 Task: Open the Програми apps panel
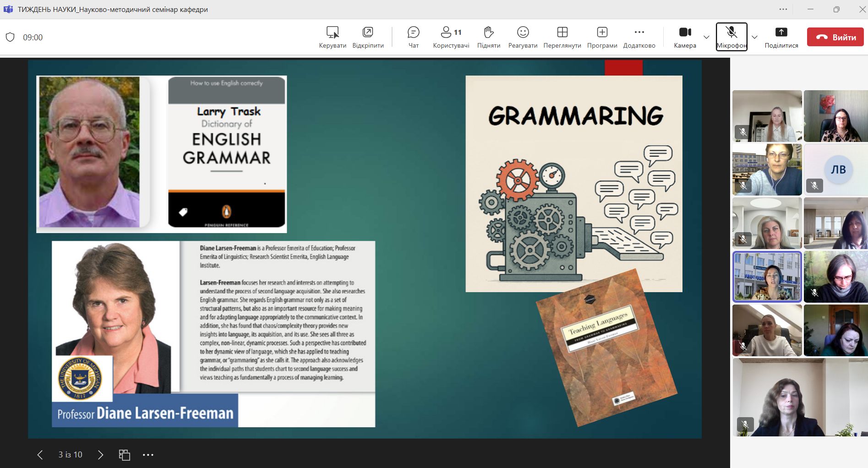[602, 37]
